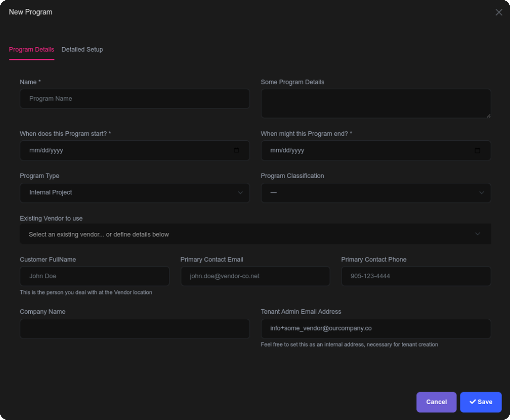Click into Some Program Details text area
The image size is (510, 420).
click(375, 103)
